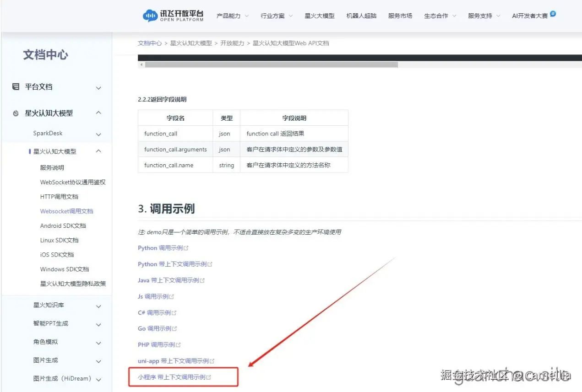Open 机器人超脑 in top navigation
This screenshot has height=392, width=582.
(361, 16)
